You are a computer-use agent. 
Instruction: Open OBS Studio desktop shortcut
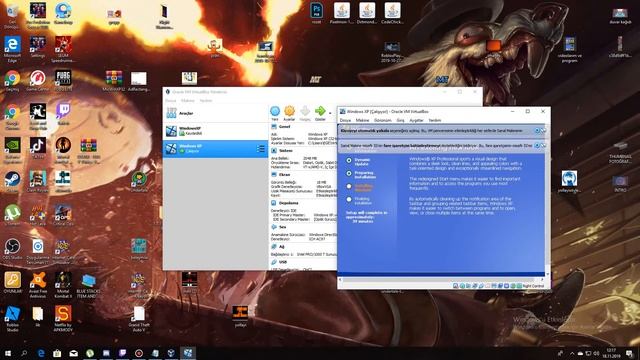tap(12, 249)
